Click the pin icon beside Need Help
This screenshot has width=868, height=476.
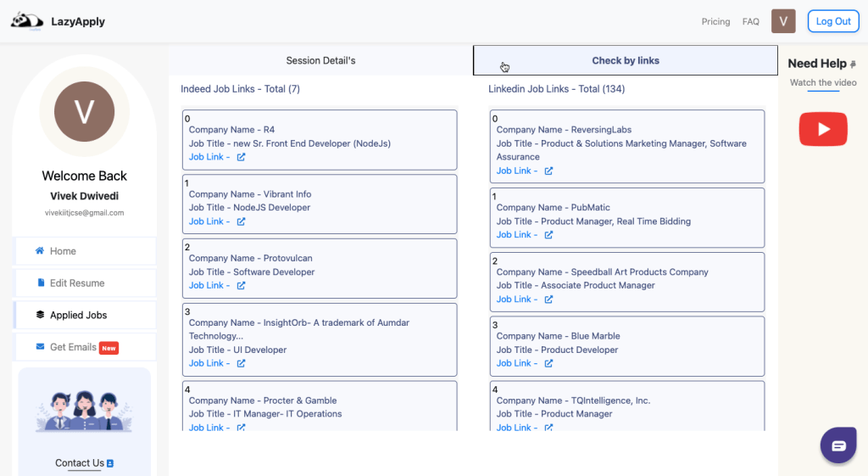[x=853, y=64]
